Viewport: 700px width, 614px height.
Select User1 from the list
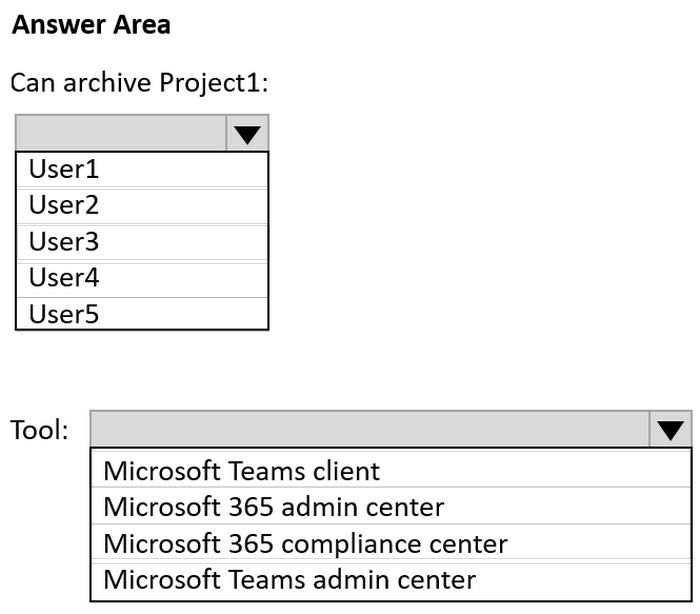pyautogui.click(x=142, y=169)
